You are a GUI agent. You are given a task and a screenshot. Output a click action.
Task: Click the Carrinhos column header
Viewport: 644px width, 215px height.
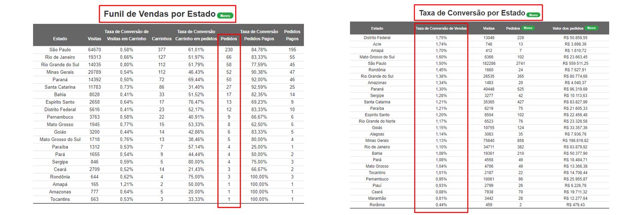pos(162,39)
